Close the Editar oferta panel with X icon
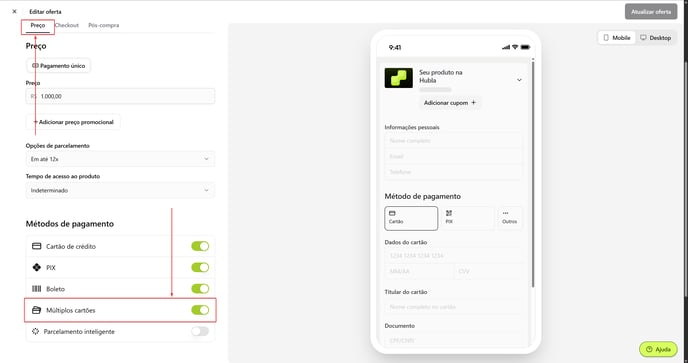This screenshot has width=688, height=363. click(14, 11)
